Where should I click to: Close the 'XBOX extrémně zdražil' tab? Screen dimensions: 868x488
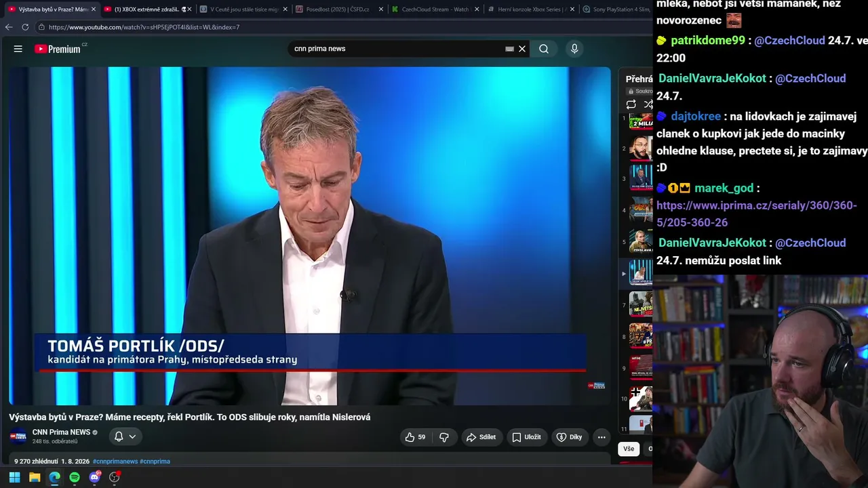point(189,9)
